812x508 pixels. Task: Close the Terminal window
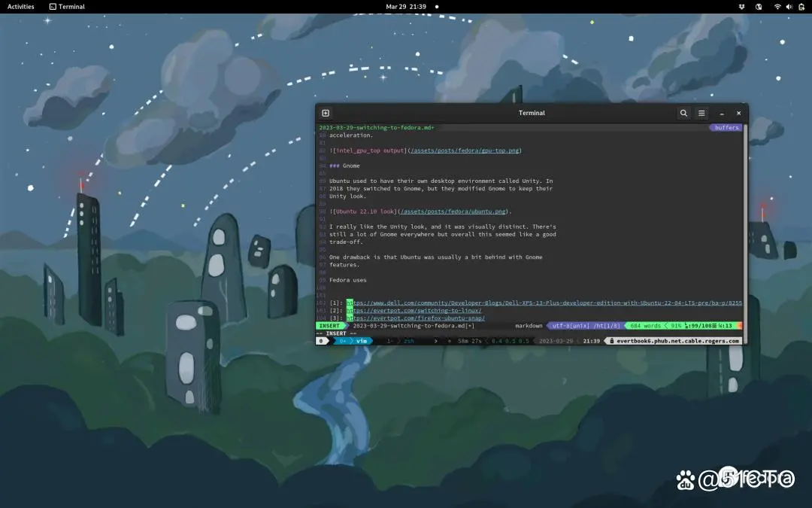click(738, 113)
